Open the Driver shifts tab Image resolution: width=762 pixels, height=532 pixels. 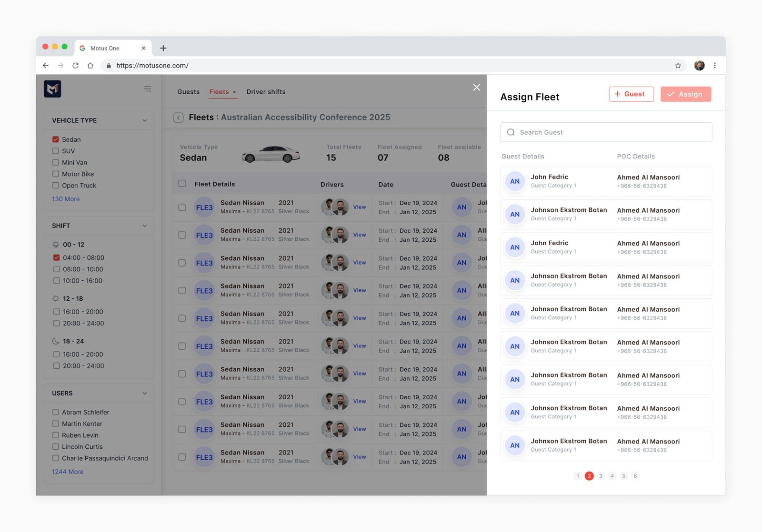266,92
